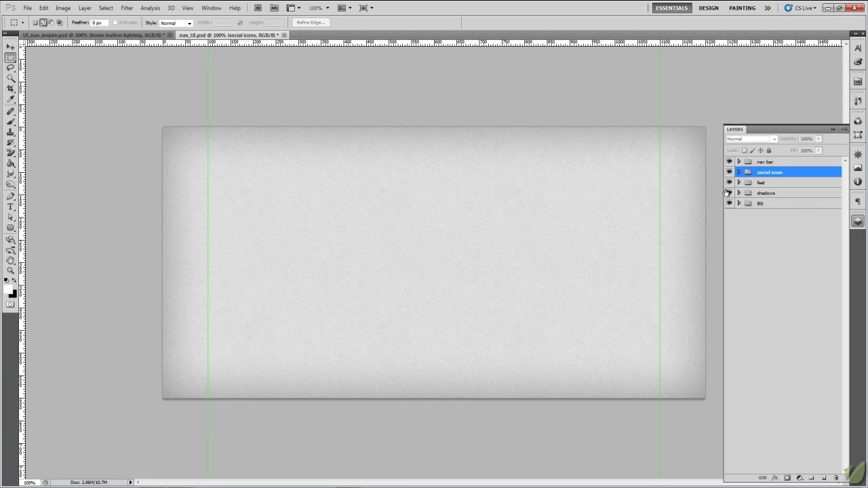Image resolution: width=868 pixels, height=488 pixels.
Task: Launch Mini Bridge from the application bar
Action: coord(274,8)
